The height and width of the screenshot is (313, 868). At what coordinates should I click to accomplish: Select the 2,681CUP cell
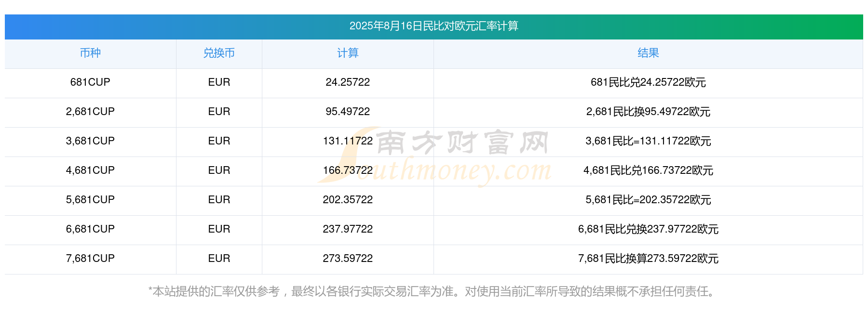(90, 112)
